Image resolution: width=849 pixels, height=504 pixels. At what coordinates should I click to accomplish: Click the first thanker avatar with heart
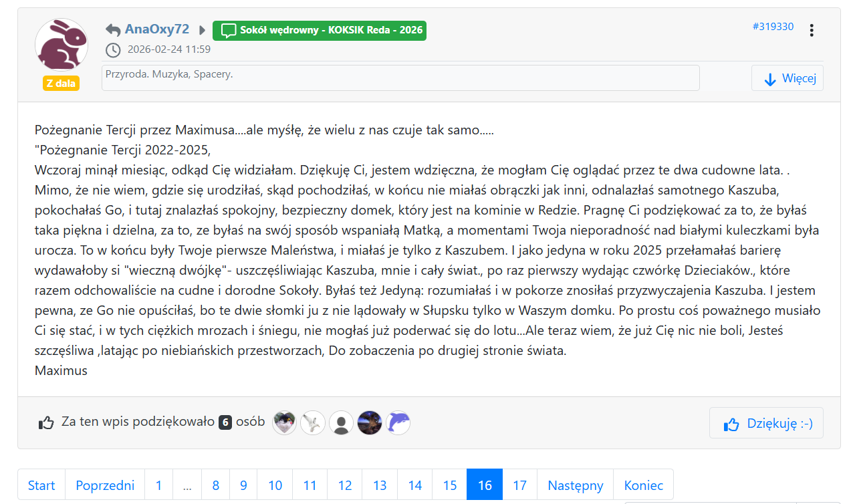pos(285,422)
